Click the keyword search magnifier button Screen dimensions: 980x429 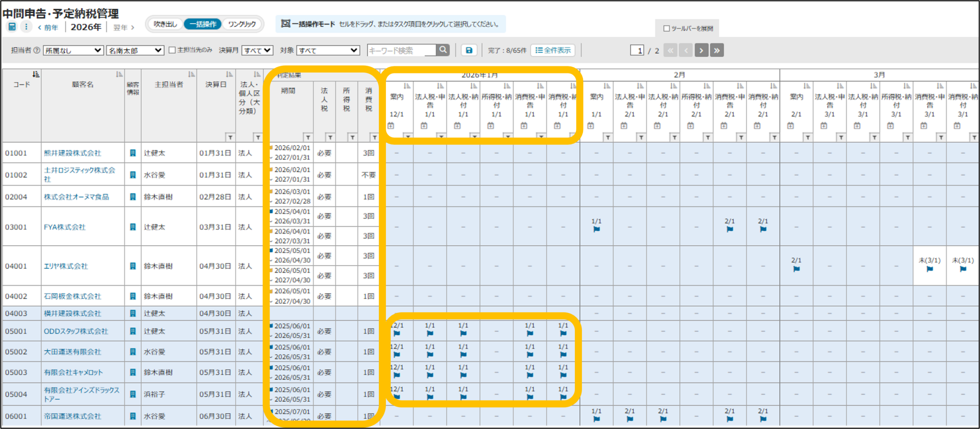coord(443,50)
